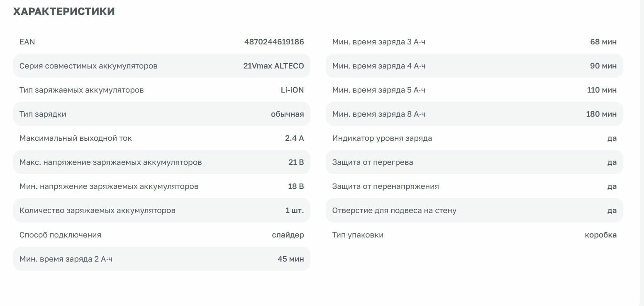This screenshot has height=306, width=644.
Task: Click the ХАРАКТЕРИСТИКИ section heading
Action: [x=64, y=12]
